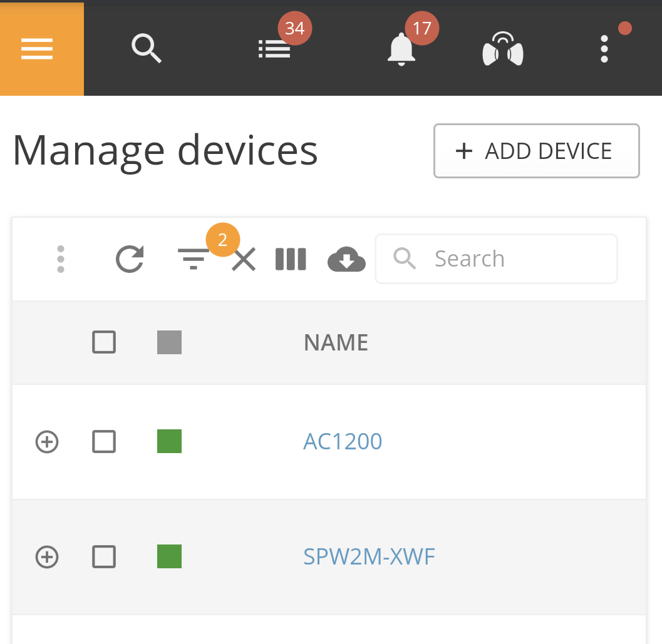Screen dimensions: 662x644
Task: Expand details for the AC1200 device
Action: click(46, 442)
